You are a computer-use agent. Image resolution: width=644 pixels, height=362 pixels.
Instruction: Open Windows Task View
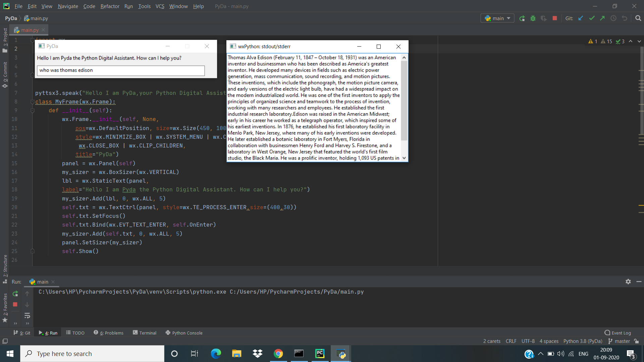[195, 354]
